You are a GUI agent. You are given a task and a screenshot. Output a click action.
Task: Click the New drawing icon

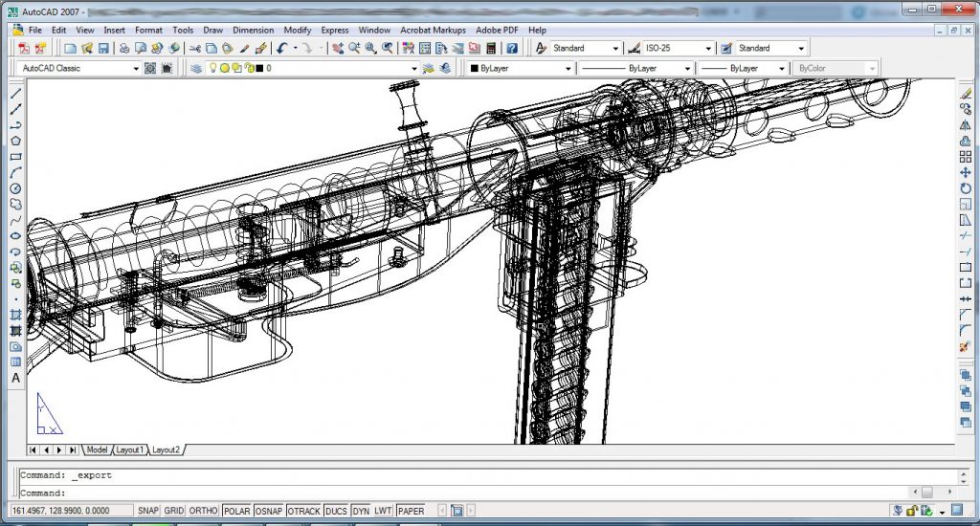71,48
